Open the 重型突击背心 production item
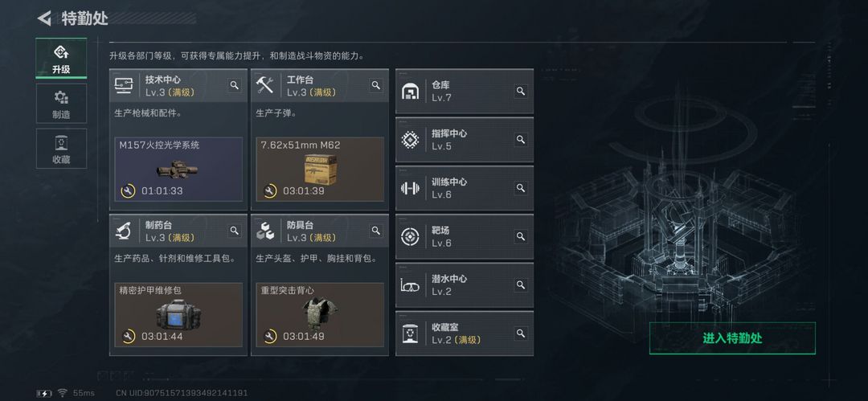Viewport: 868px width, 401px height. (x=320, y=314)
